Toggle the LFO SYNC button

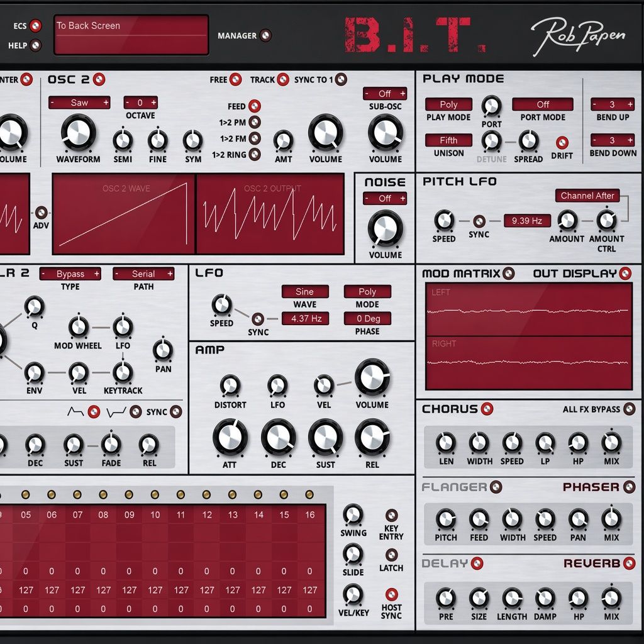pos(257,319)
